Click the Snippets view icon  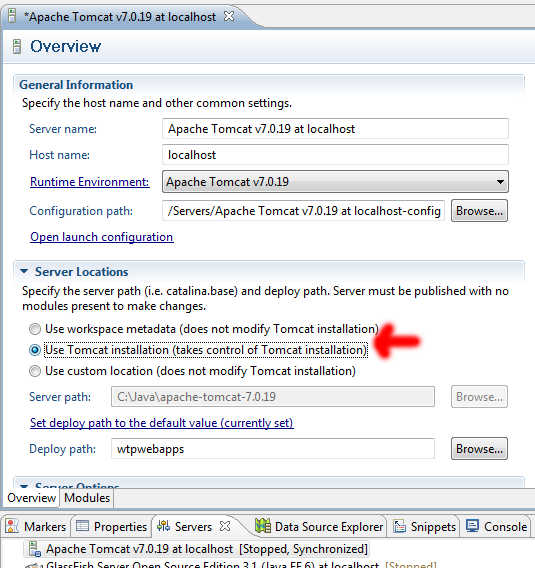click(399, 526)
